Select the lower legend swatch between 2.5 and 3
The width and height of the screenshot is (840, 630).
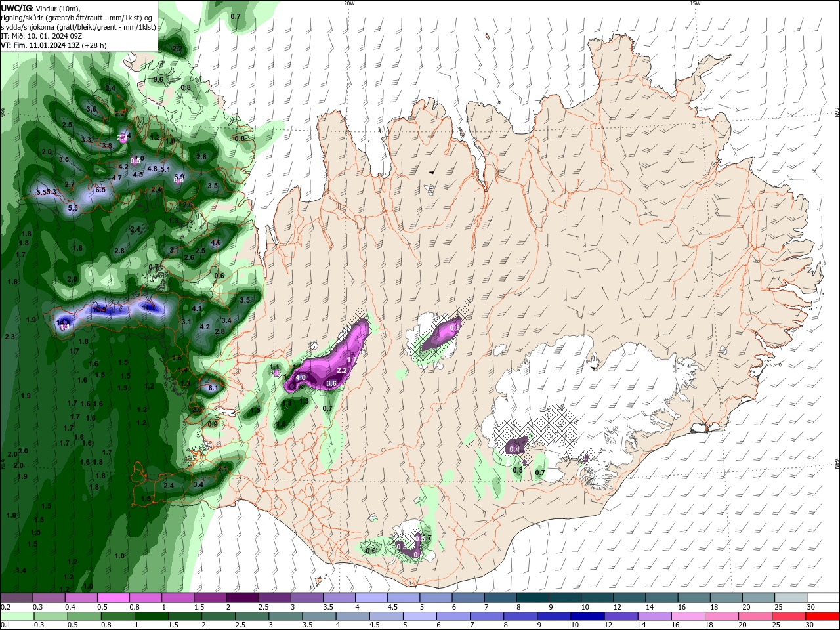(x=251, y=616)
